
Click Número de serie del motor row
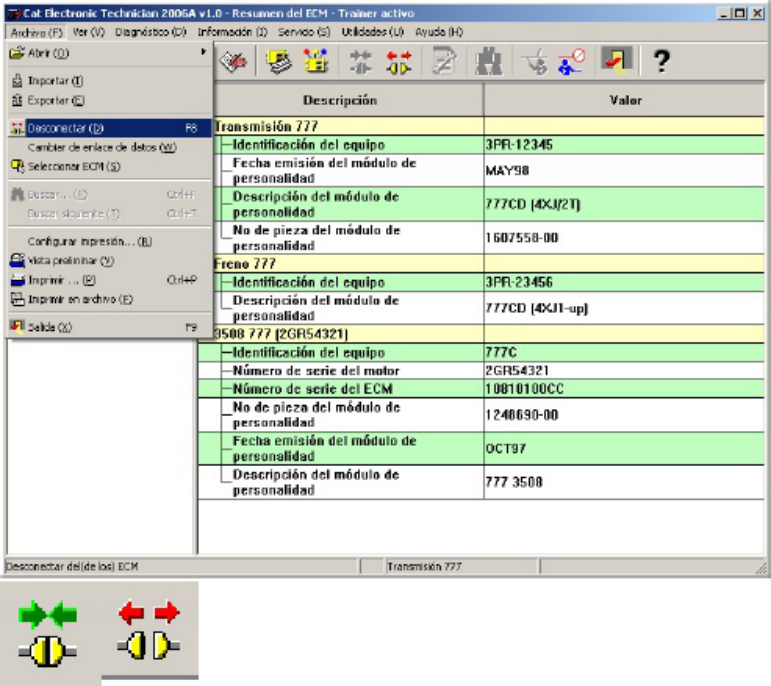(x=481, y=370)
